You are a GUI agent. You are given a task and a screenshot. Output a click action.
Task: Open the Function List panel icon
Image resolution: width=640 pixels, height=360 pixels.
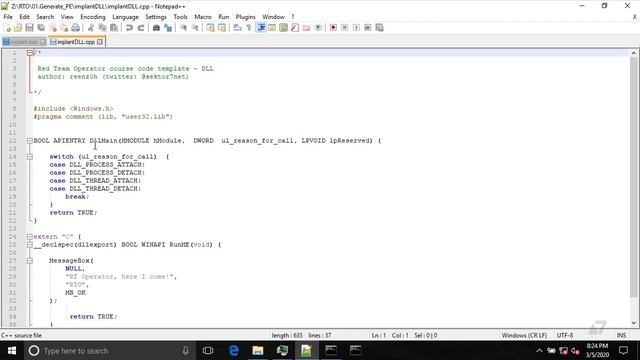coord(295,28)
